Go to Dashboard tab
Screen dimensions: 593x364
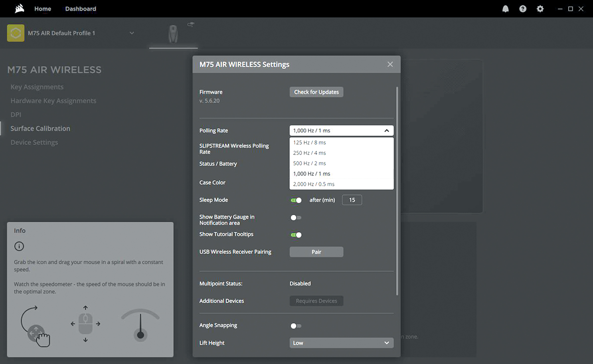tap(81, 9)
